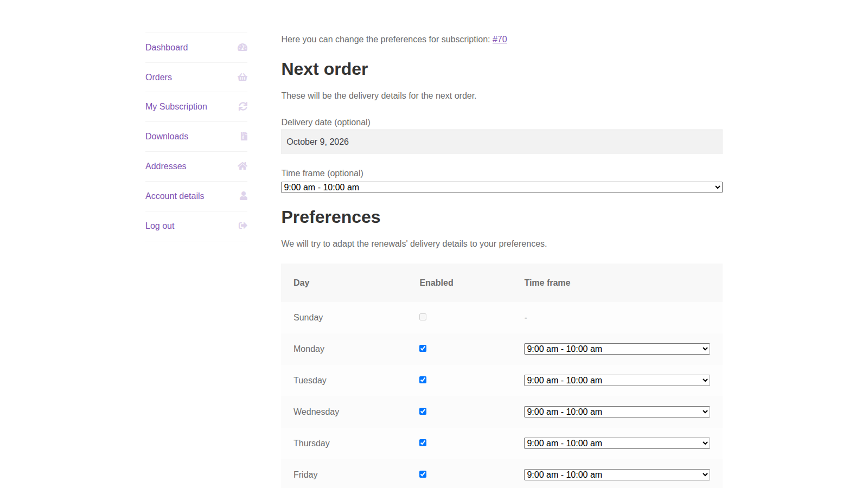This screenshot has width=868, height=488.
Task: Go to Account details link
Action: pyautogui.click(x=175, y=196)
